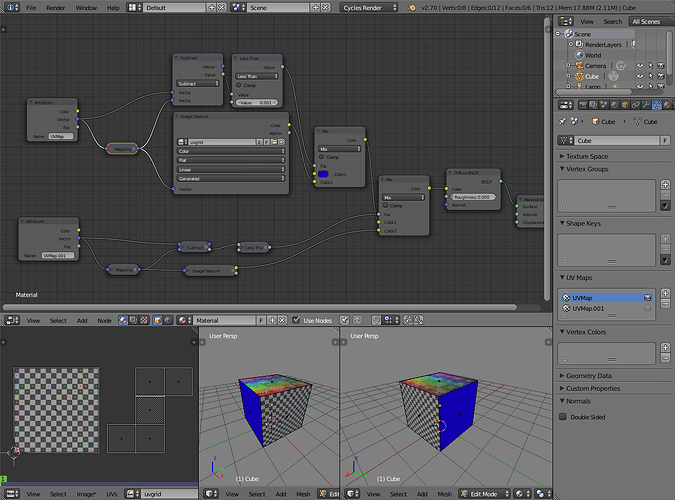Toggle Cube selectability arrow icon
675x500 pixels.
(651, 76)
